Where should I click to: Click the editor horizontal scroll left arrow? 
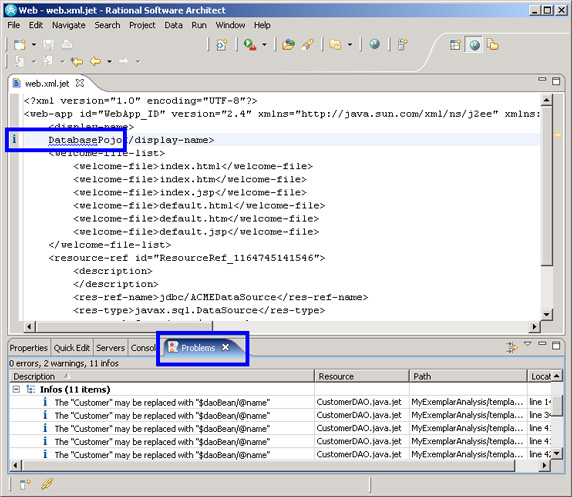30,327
